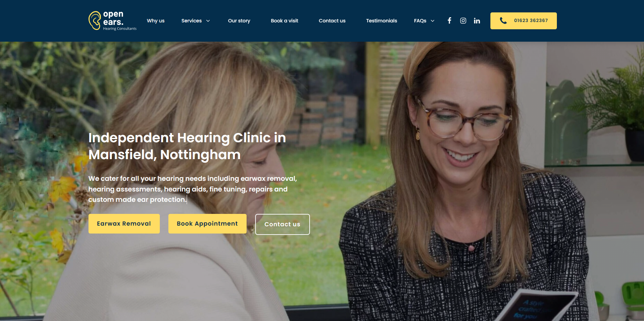Screen dimensions: 644x321
Task: Go to Why us page
Action: coord(156,21)
